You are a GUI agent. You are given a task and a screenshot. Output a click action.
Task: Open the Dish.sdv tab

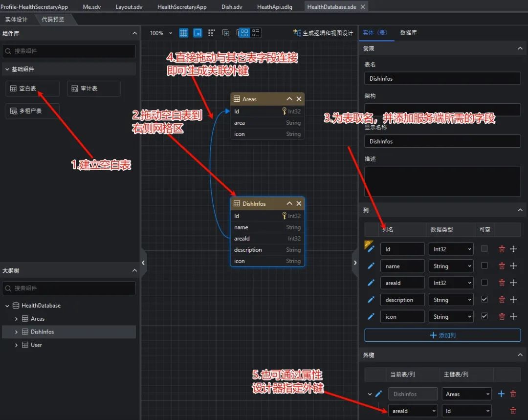[x=232, y=7]
